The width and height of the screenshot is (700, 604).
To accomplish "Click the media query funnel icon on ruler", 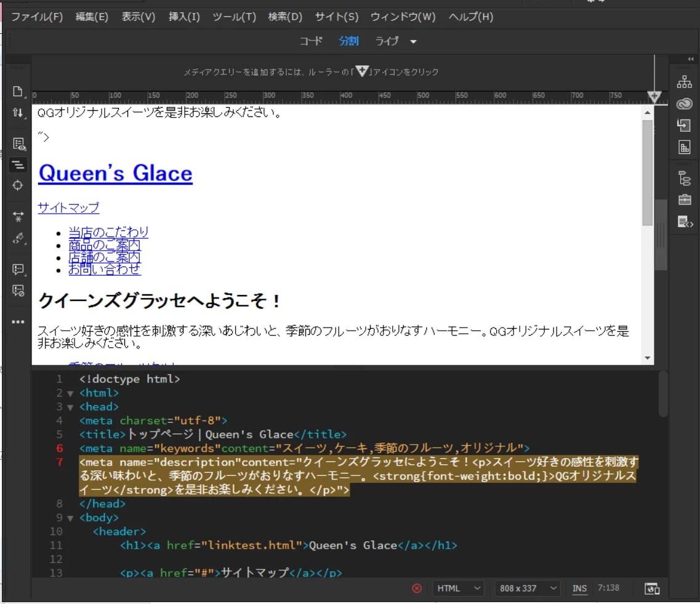I will click(654, 96).
